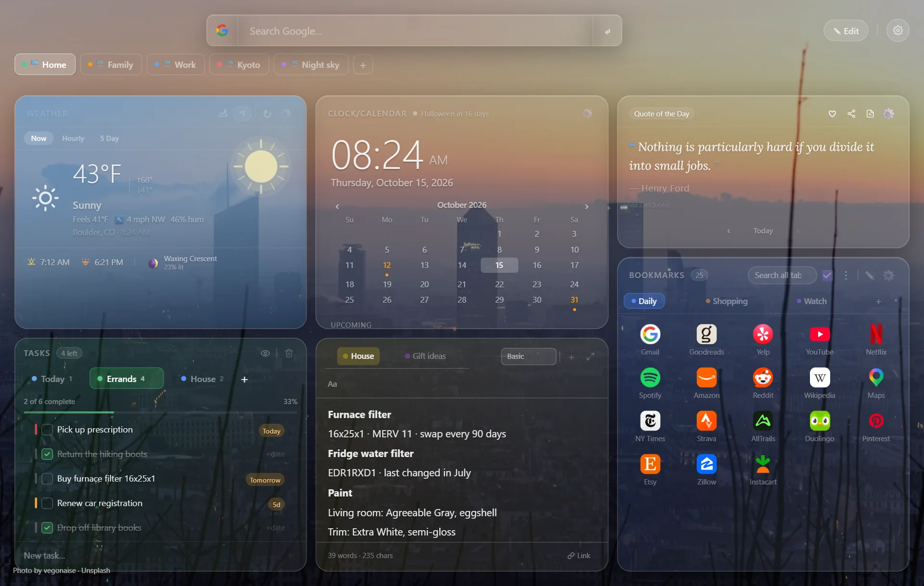The image size is (924, 586).
Task: Uncheck Drop off library books task
Action: point(47,528)
